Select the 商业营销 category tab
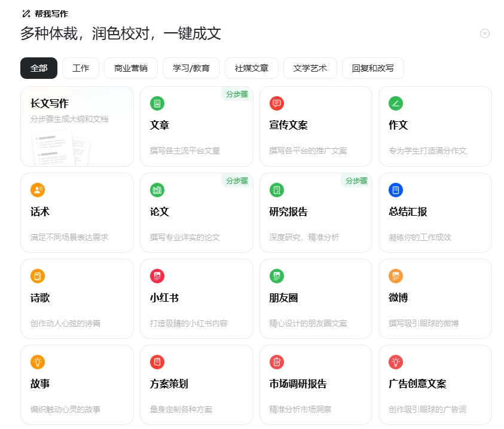The height and width of the screenshot is (429, 504). click(130, 68)
